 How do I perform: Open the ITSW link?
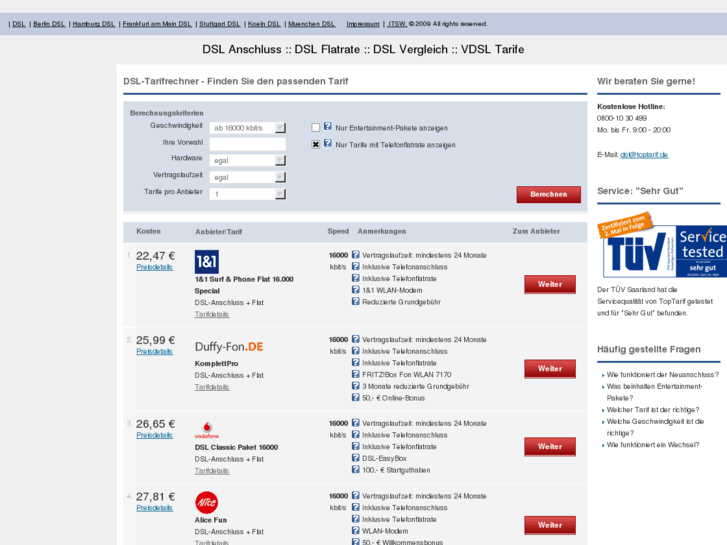(397, 24)
